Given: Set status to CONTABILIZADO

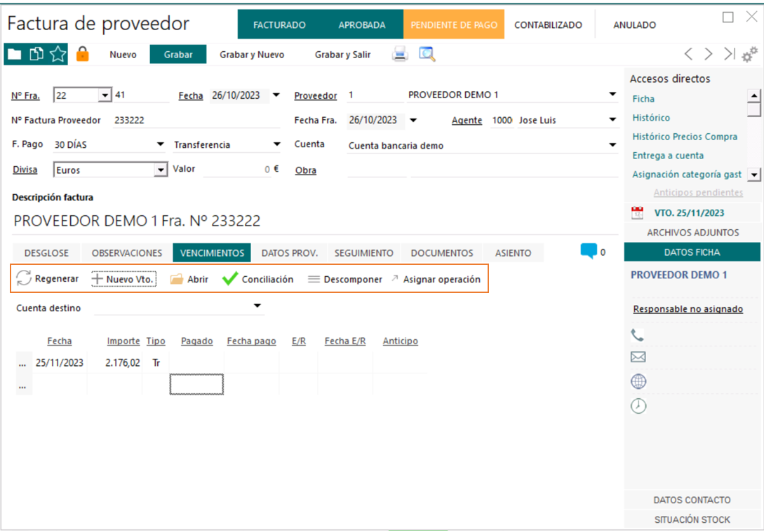Looking at the screenshot, I should click(548, 25).
